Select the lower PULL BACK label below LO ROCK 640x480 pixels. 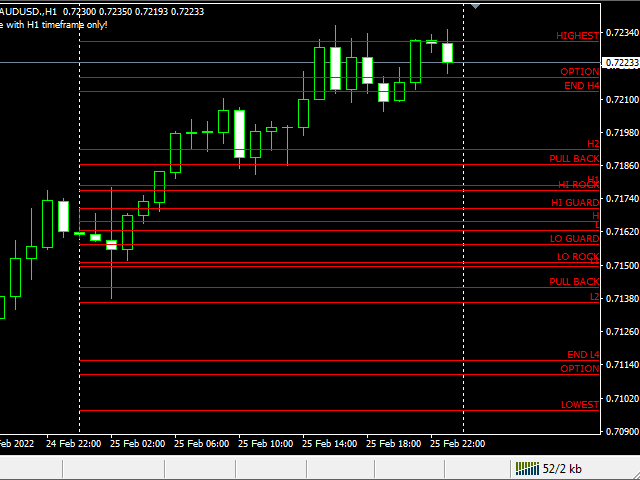click(574, 282)
